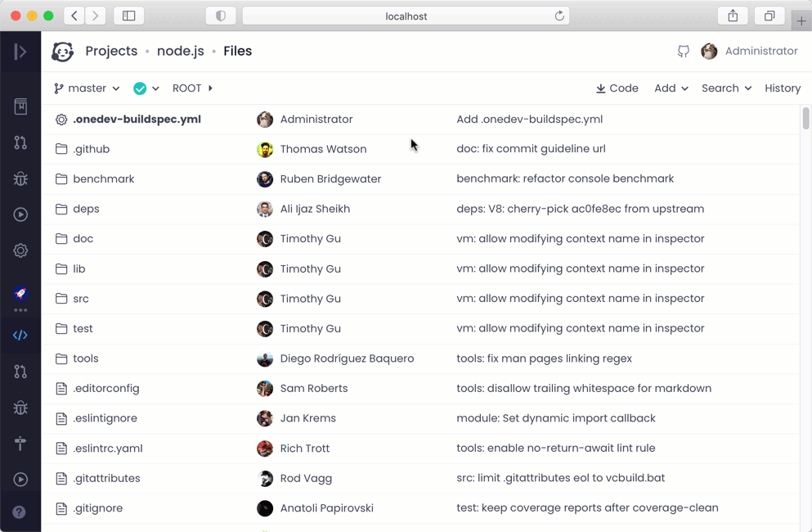Click author name Thomas Watson
812x532 pixels.
[323, 149]
